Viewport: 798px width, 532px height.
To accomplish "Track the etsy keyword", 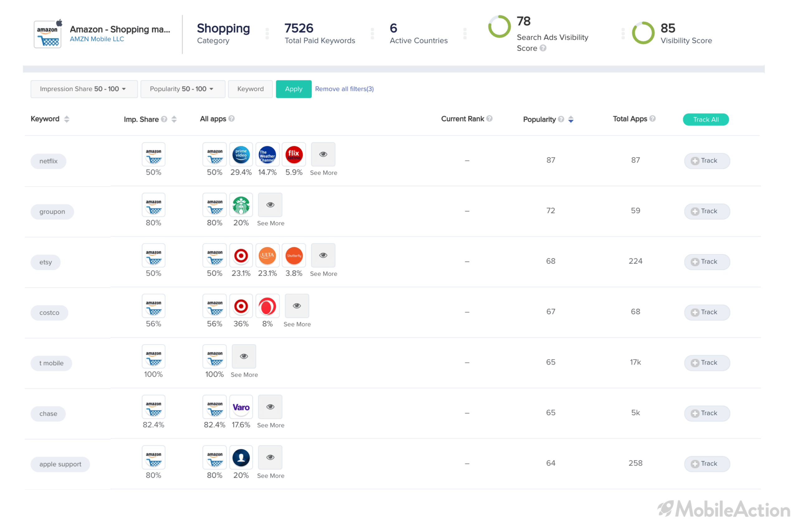I will click(707, 262).
